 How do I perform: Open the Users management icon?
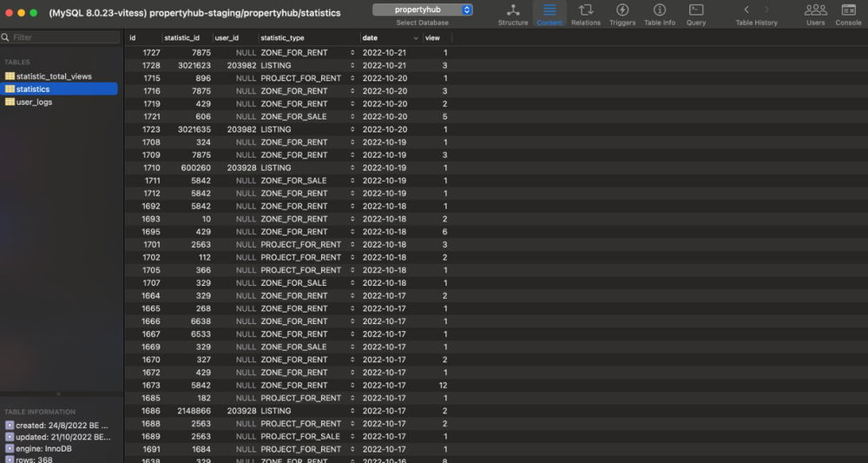point(815,13)
